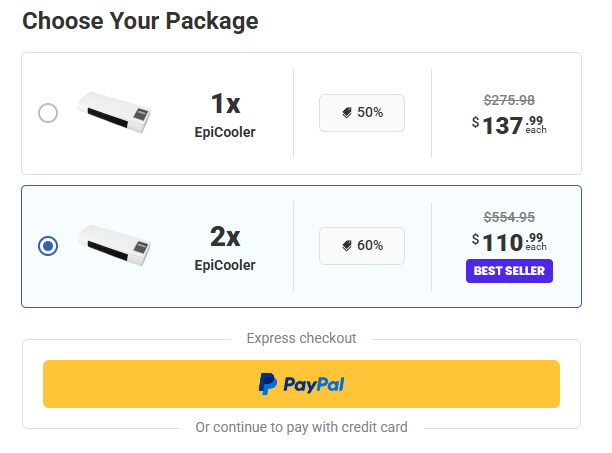Click the "Express checkout" label
612x453 pixels.
click(x=301, y=338)
